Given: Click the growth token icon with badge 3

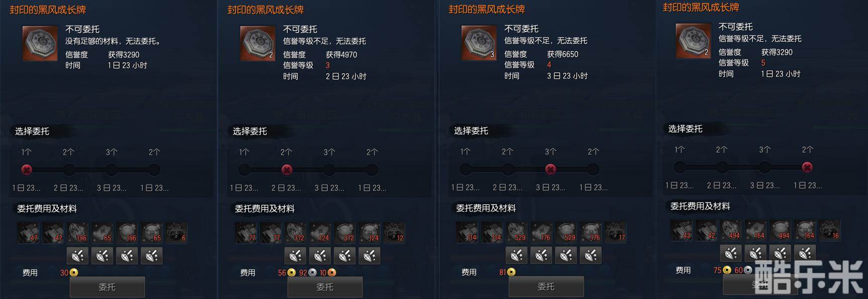Looking at the screenshot, I should pos(479,43).
